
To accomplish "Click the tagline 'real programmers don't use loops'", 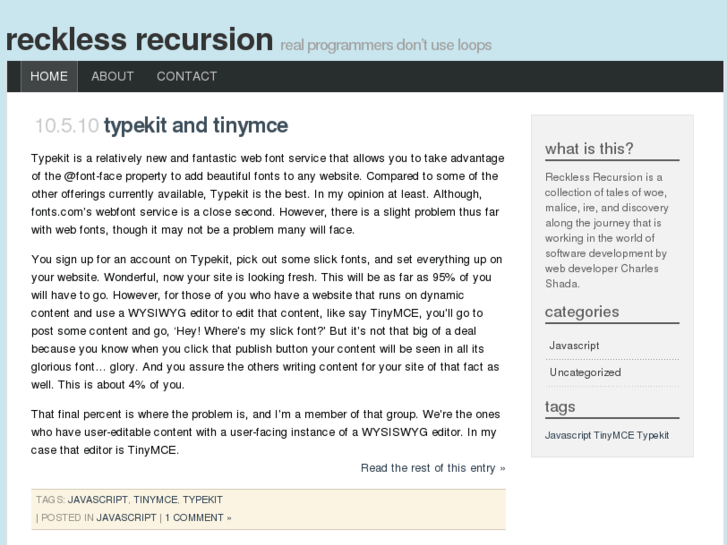I will tap(386, 45).
